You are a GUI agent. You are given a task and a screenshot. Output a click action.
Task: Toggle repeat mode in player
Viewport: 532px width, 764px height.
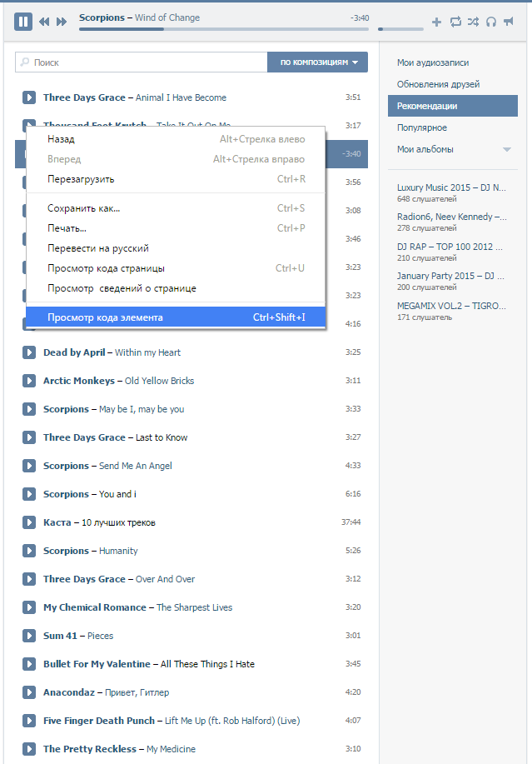pos(455,22)
